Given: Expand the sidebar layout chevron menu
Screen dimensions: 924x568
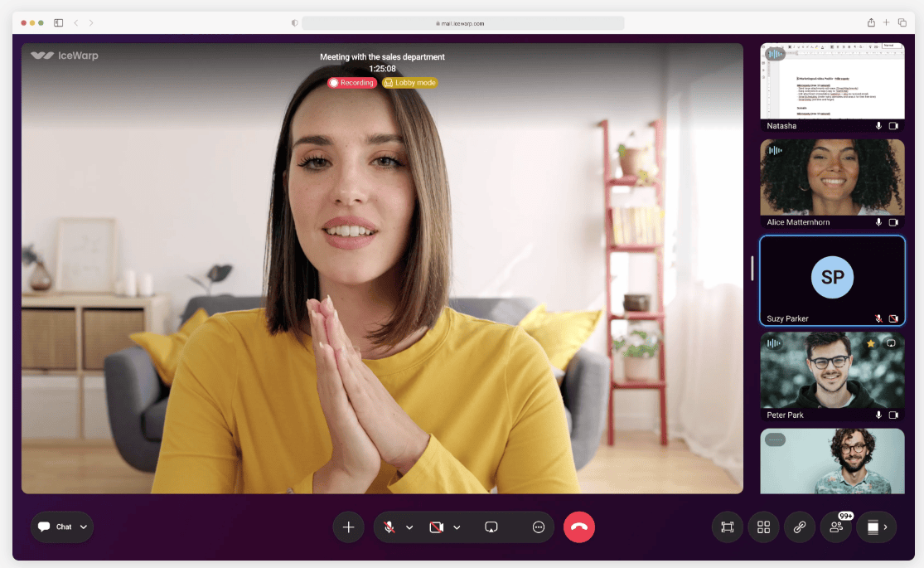Looking at the screenshot, I should click(x=885, y=527).
